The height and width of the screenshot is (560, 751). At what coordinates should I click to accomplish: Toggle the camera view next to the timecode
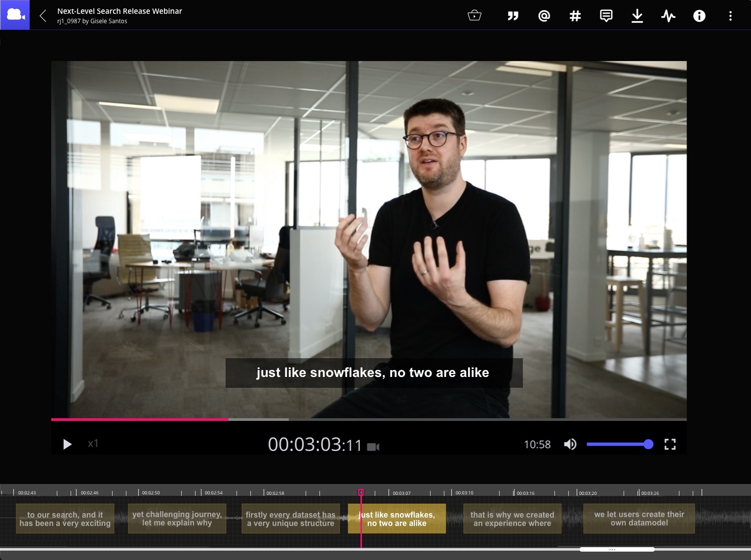click(374, 447)
